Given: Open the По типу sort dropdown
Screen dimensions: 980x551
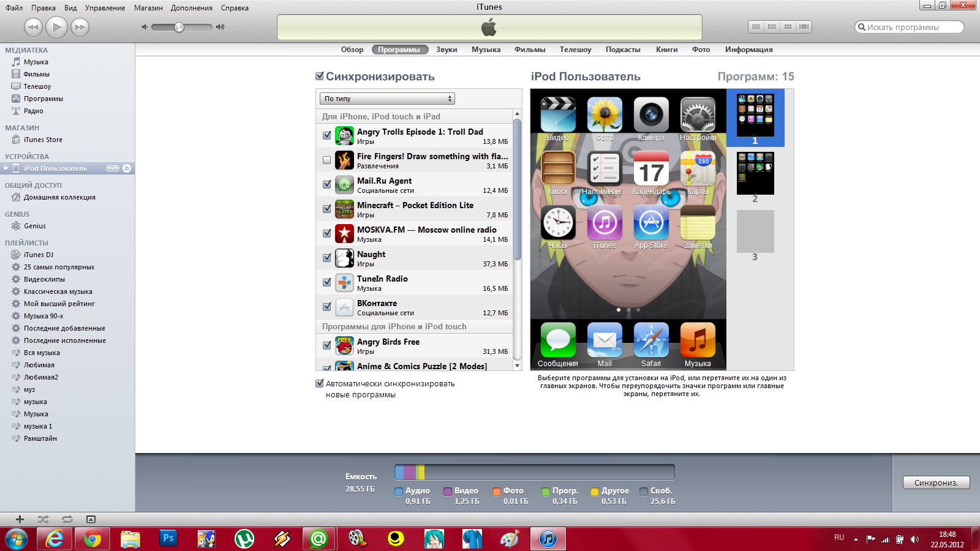Looking at the screenshot, I should coord(387,99).
